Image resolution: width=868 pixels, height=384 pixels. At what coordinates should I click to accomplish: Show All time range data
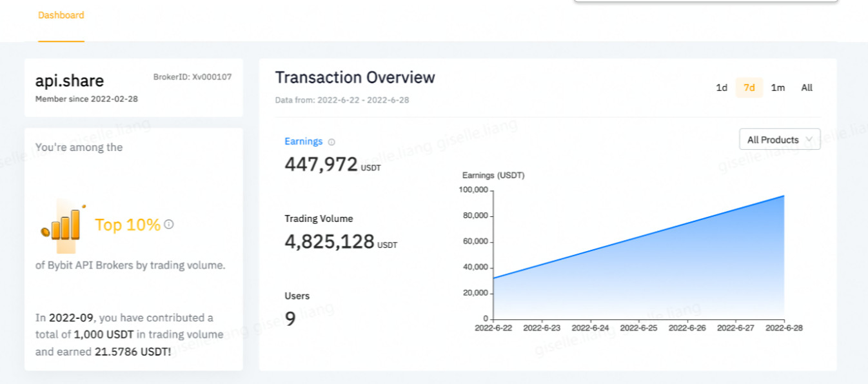coord(807,88)
